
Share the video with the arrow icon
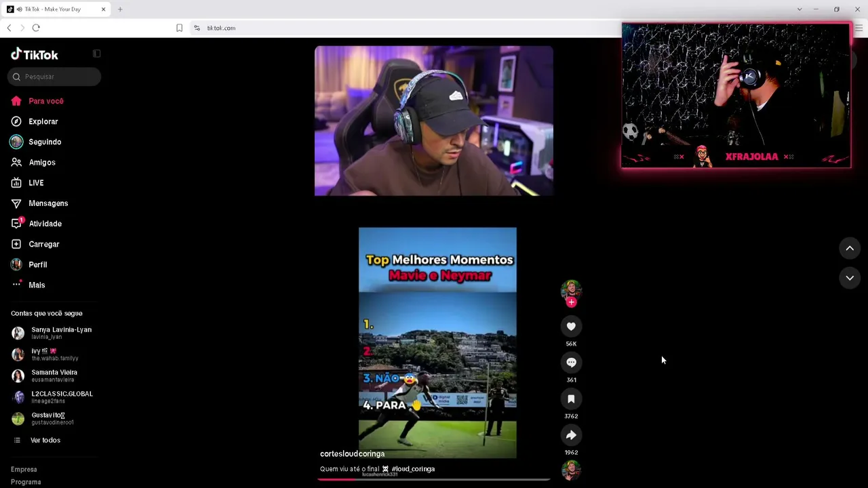(x=571, y=435)
